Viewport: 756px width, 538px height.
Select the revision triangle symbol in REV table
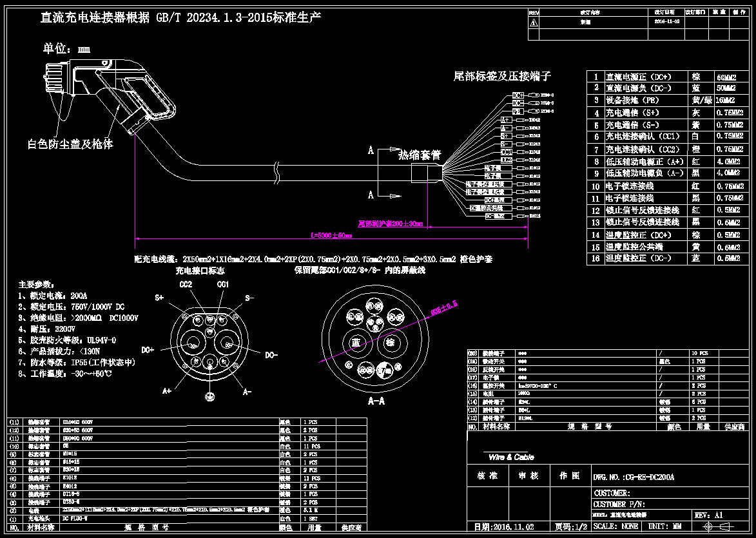point(534,23)
